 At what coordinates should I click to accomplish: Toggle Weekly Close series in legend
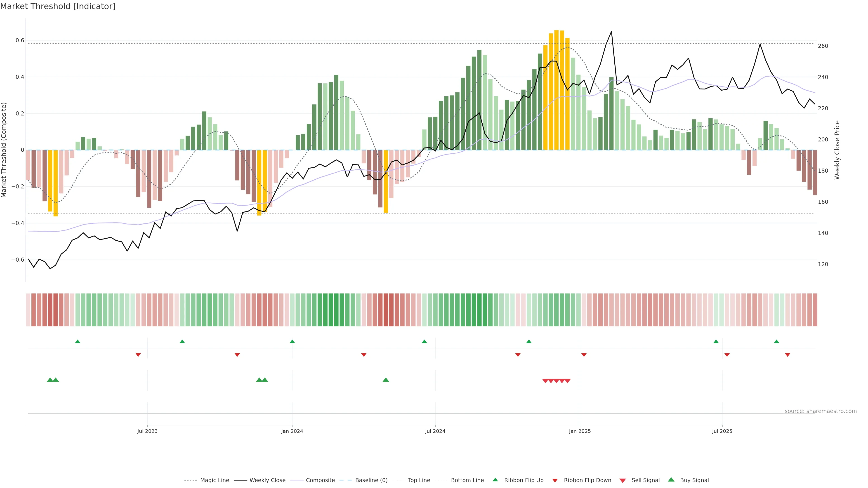tap(267, 480)
